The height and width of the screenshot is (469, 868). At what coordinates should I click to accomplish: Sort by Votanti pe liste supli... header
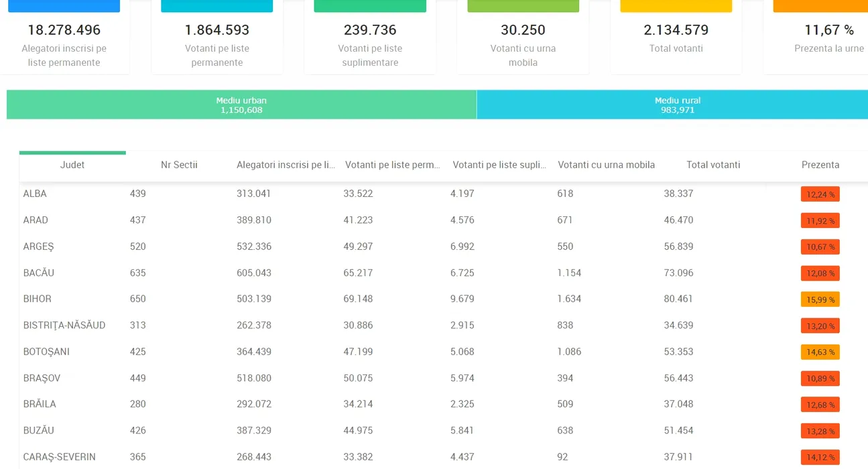coord(499,165)
